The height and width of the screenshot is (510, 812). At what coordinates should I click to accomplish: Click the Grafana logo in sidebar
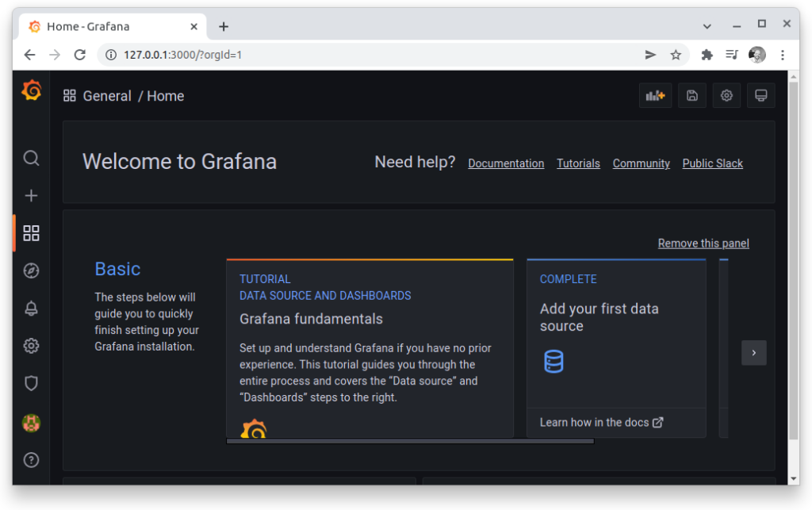pyautogui.click(x=32, y=90)
